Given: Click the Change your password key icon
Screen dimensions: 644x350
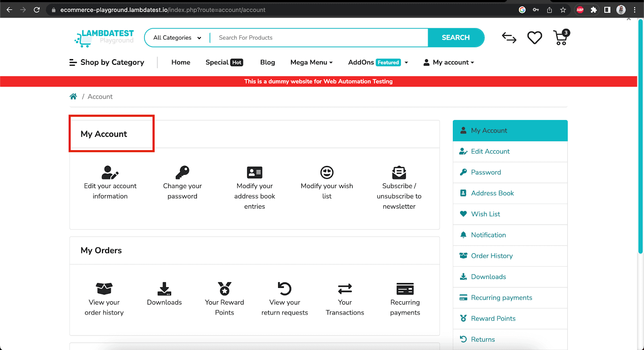Looking at the screenshot, I should (182, 172).
